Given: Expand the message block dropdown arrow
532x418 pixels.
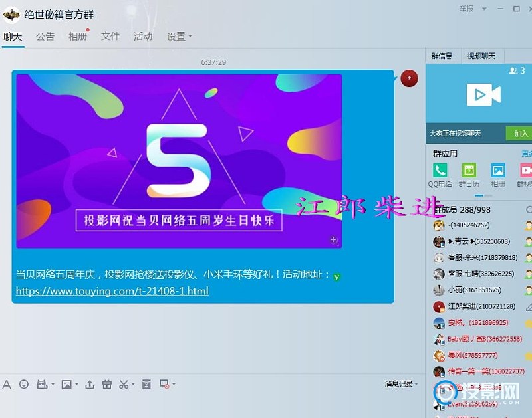Looking at the screenshot, I should [x=174, y=384].
